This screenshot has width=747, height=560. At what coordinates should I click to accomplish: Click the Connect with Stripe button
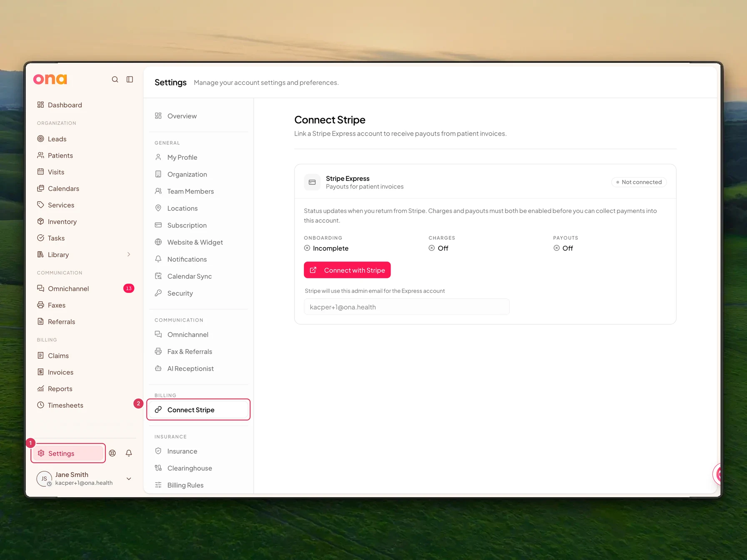[347, 270]
